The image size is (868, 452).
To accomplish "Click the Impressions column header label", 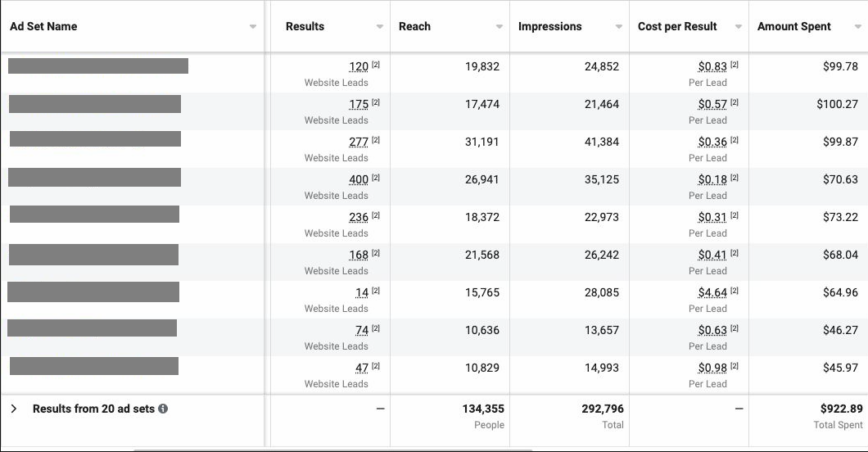I will pyautogui.click(x=549, y=26).
